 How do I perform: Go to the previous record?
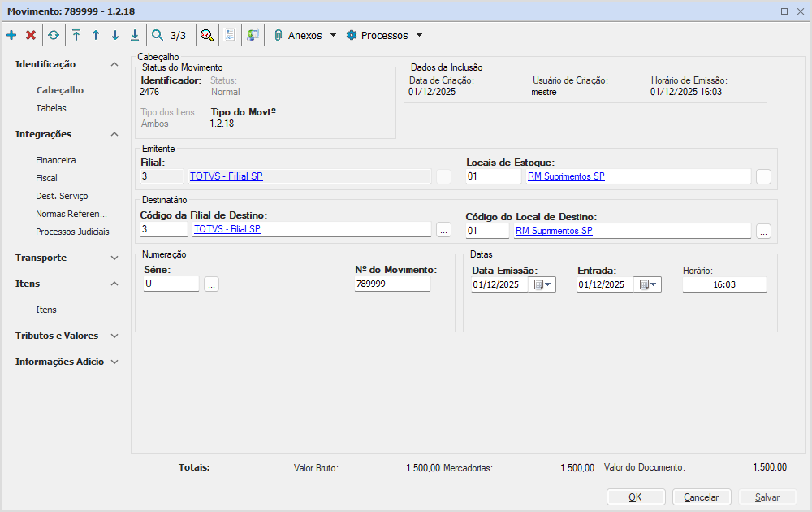pyautogui.click(x=96, y=35)
